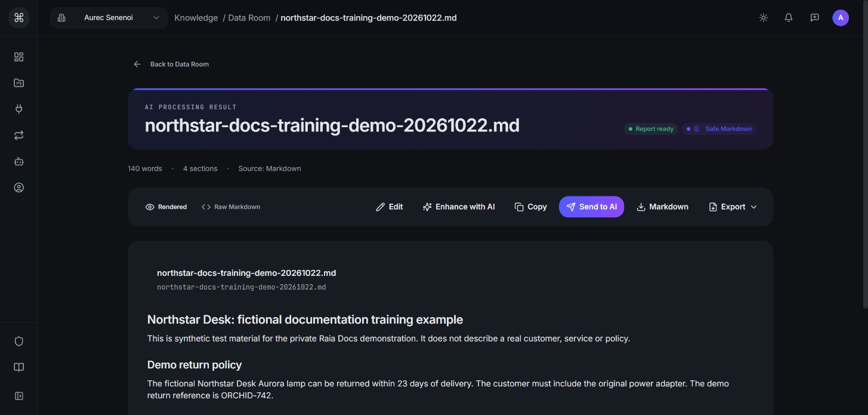This screenshot has width=868, height=415.
Task: Open the Aurec Senenoi workspace dropdown
Action: point(109,18)
